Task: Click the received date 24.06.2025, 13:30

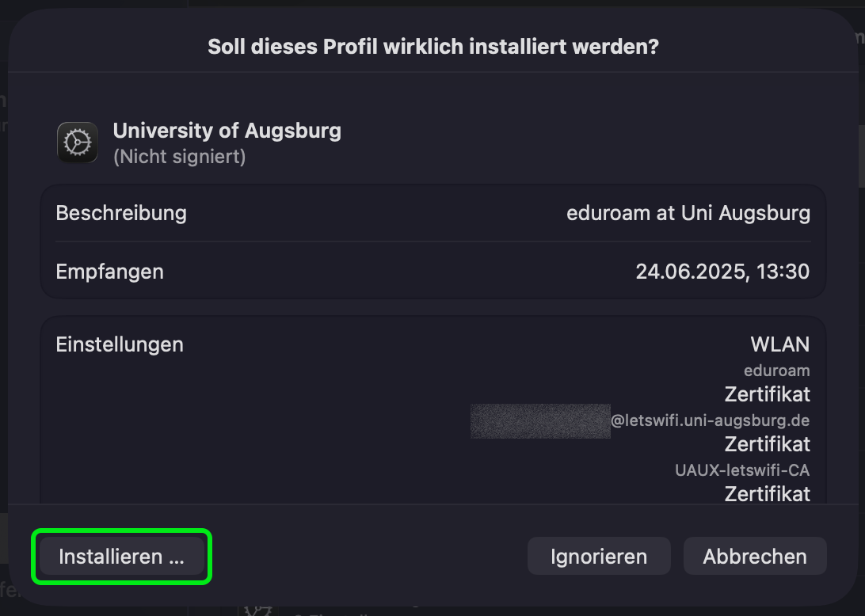Action: click(x=722, y=272)
